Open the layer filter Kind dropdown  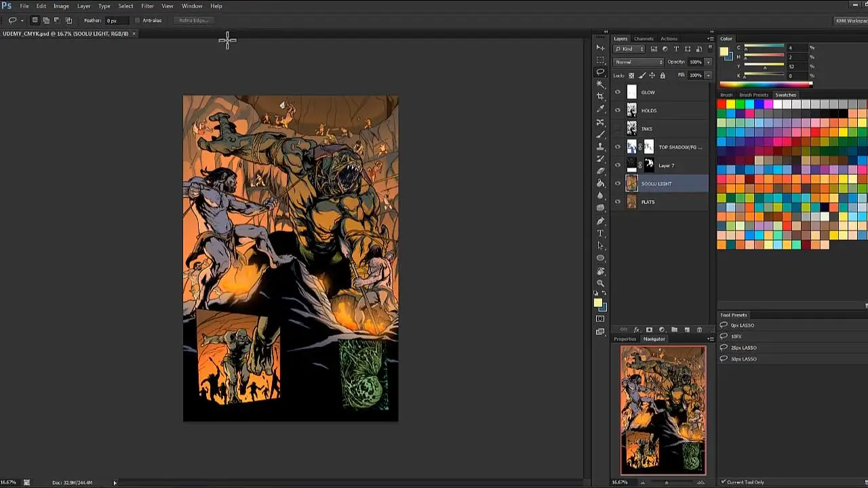click(628, 49)
